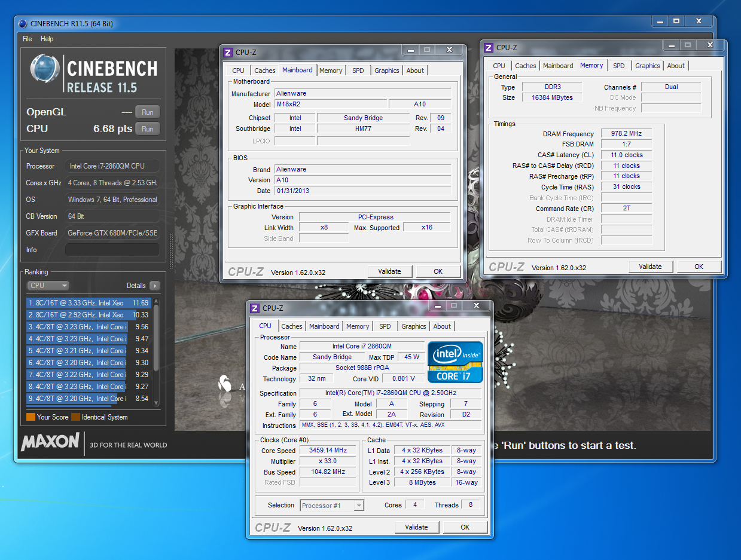
Task: Open SPD tab in Memory CPU-Z window
Action: (x=619, y=66)
